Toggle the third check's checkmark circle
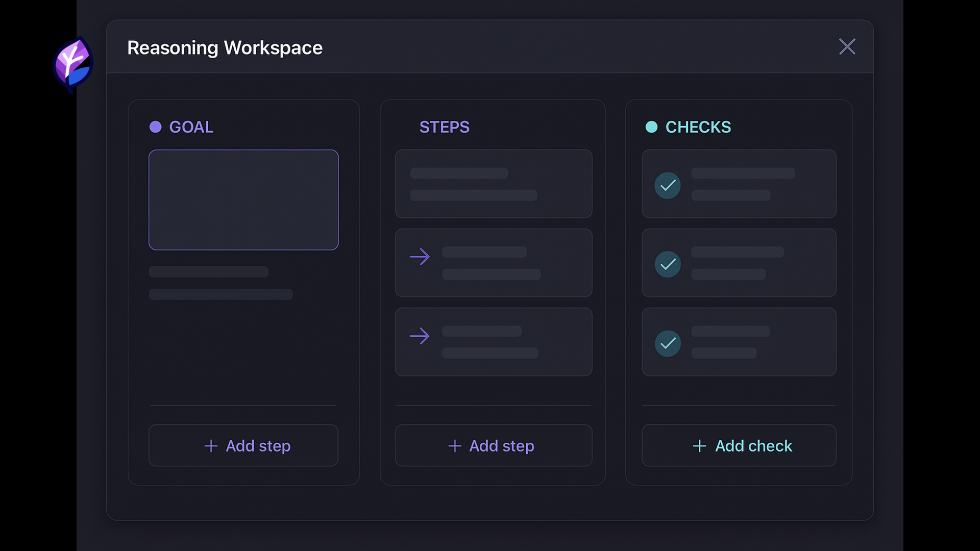This screenshot has height=551, width=980. [x=667, y=343]
